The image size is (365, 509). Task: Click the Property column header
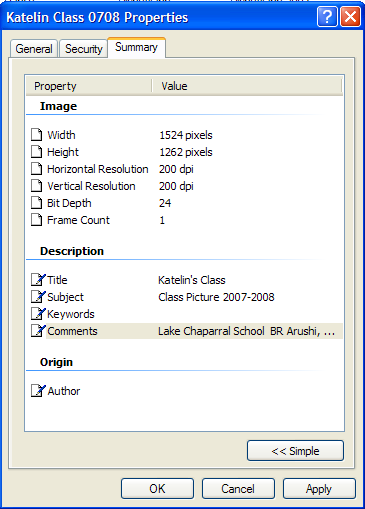pos(89,86)
